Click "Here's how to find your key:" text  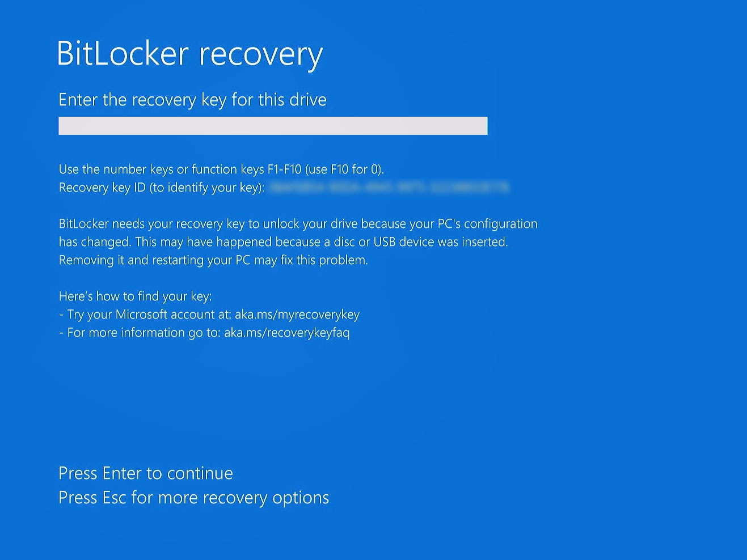pos(135,296)
